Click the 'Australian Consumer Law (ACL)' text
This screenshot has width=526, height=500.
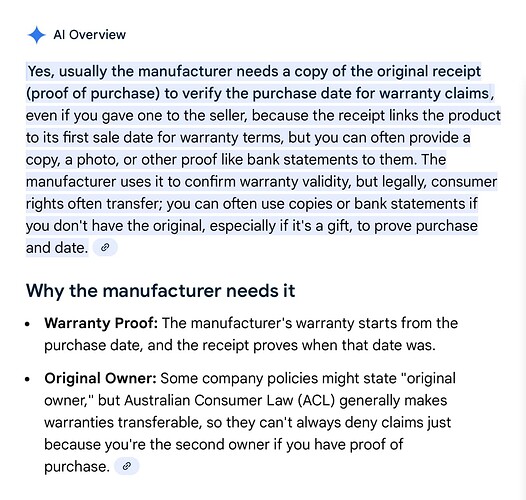point(230,400)
